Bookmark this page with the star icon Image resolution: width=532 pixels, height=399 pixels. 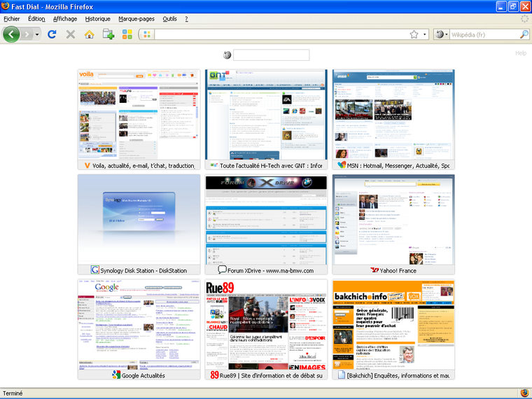click(x=414, y=34)
